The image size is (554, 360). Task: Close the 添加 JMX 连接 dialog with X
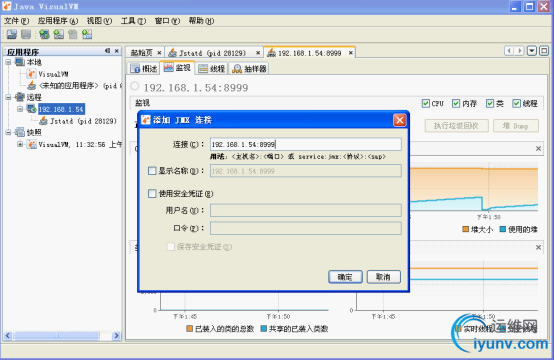[400, 120]
